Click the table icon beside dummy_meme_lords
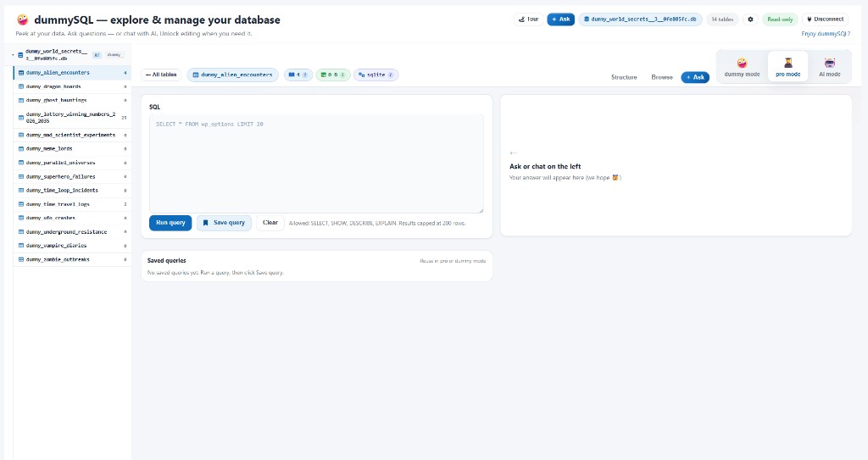Screen dimensions: 868x460 (21, 148)
